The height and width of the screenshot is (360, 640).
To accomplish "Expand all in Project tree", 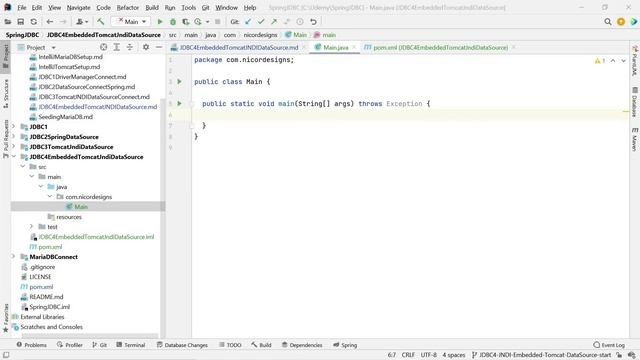I will click(117, 47).
